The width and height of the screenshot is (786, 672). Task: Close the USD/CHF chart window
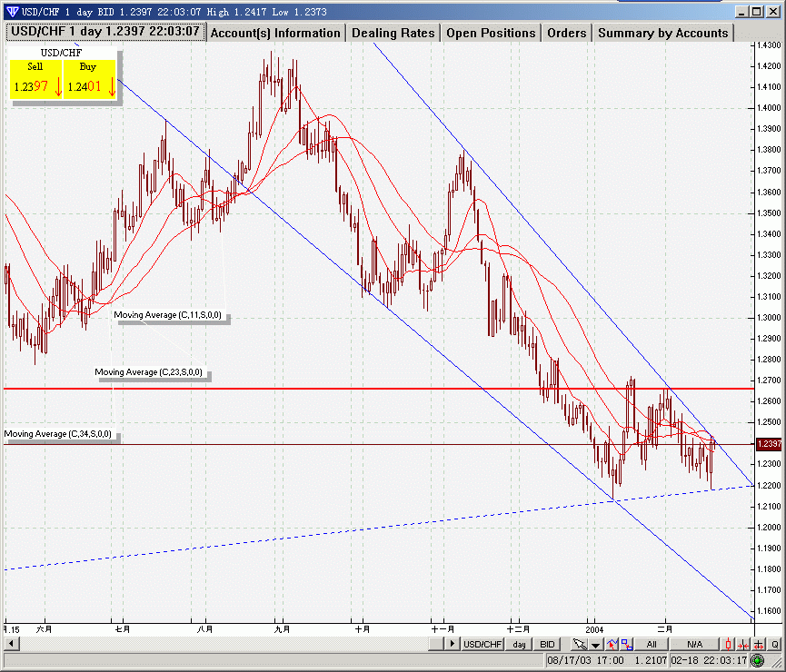click(772, 12)
